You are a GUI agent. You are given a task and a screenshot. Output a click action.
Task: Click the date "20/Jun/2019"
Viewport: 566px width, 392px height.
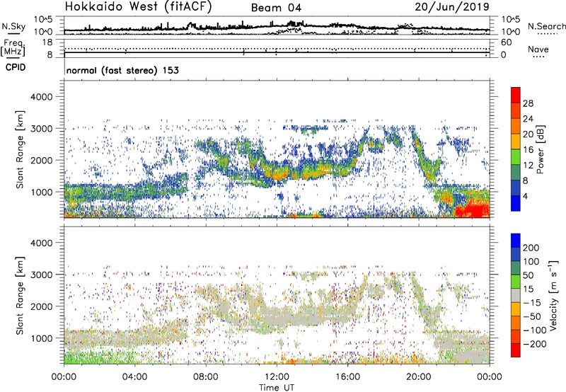(x=452, y=7)
